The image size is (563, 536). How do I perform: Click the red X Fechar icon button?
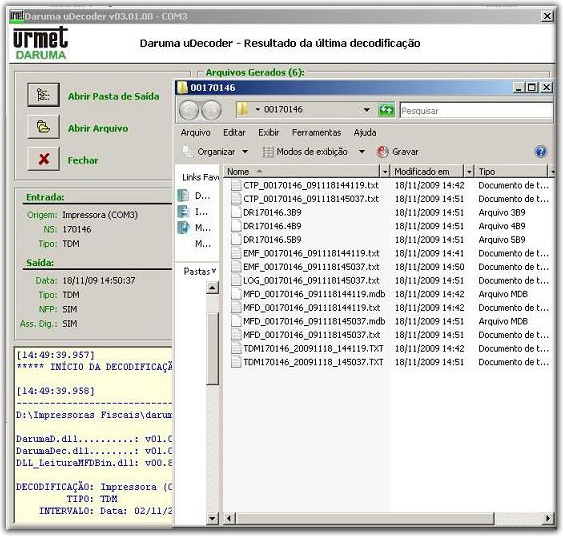(43, 158)
